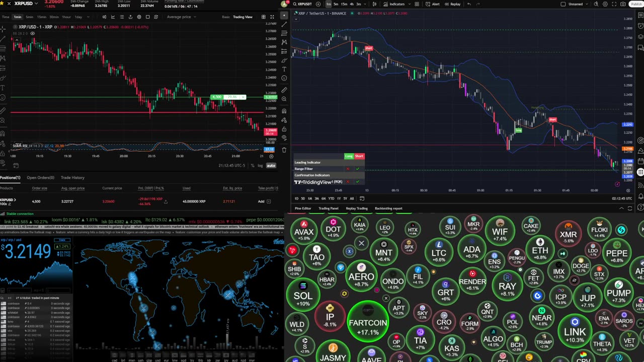Open Indicators menu in TradingView
Image resolution: width=644 pixels, height=362 pixels.
coord(394,4)
